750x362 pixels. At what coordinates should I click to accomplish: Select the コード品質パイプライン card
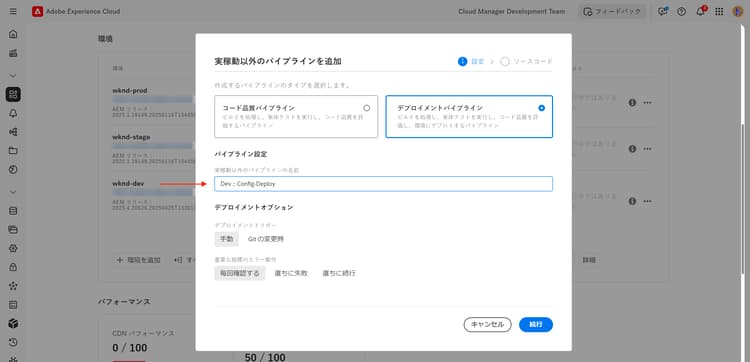(x=296, y=117)
